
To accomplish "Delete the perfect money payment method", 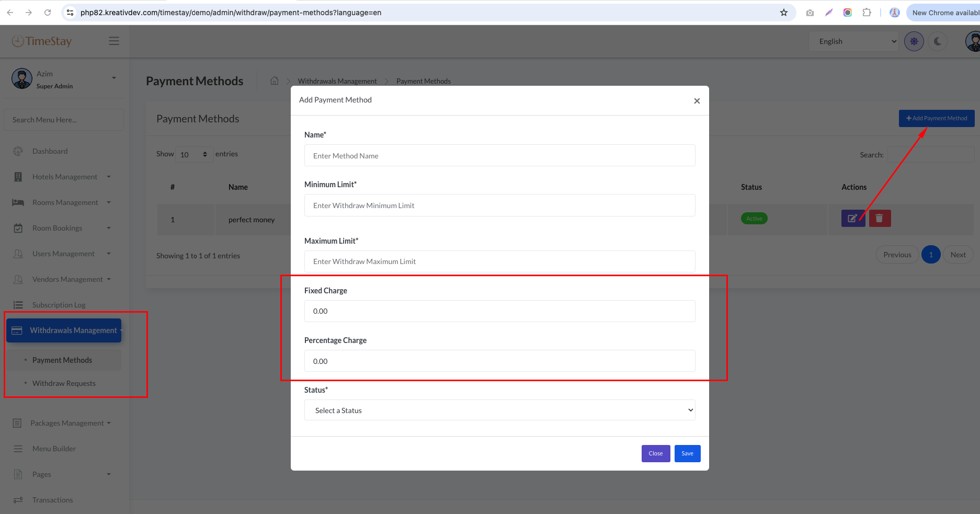I will coord(880,219).
